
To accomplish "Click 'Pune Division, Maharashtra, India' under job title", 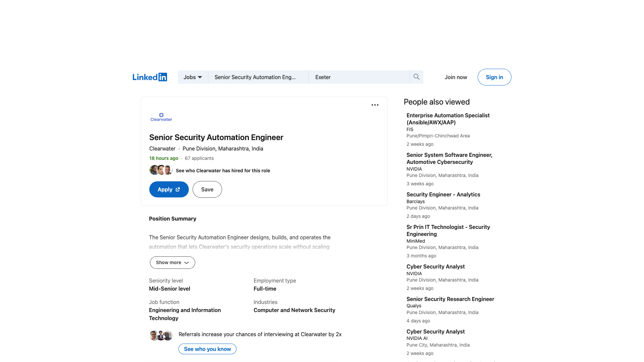I will (x=223, y=148).
